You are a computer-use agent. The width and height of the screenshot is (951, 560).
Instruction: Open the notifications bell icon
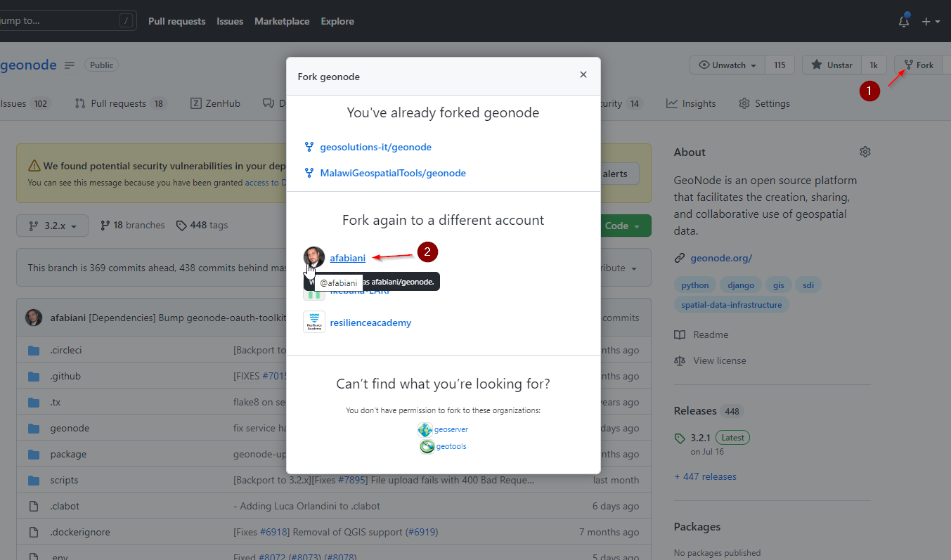904,22
